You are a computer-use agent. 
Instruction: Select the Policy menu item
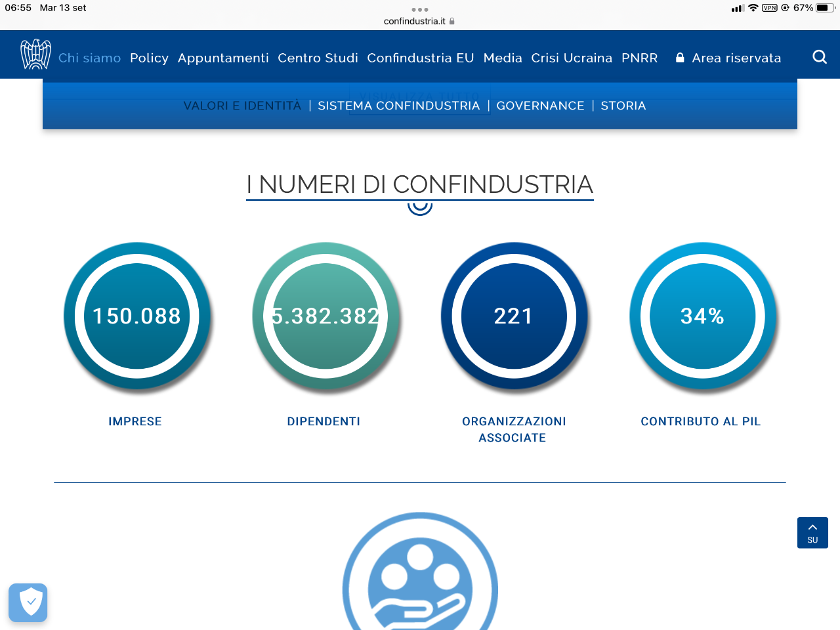click(x=149, y=58)
